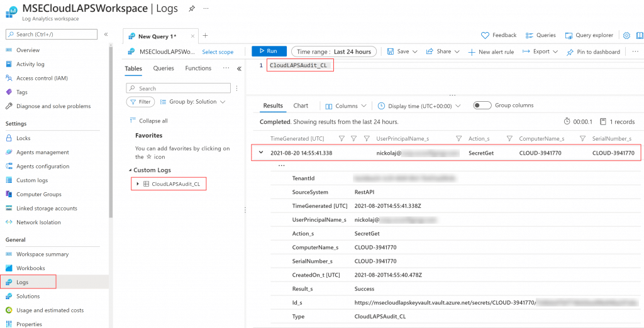The height and width of the screenshot is (328, 644).
Task: Open Solutions in the sidebar
Action: (x=28, y=296)
